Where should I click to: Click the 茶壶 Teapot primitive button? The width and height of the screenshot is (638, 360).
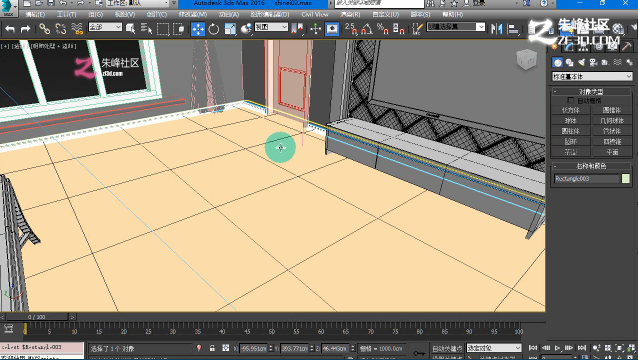coord(570,152)
